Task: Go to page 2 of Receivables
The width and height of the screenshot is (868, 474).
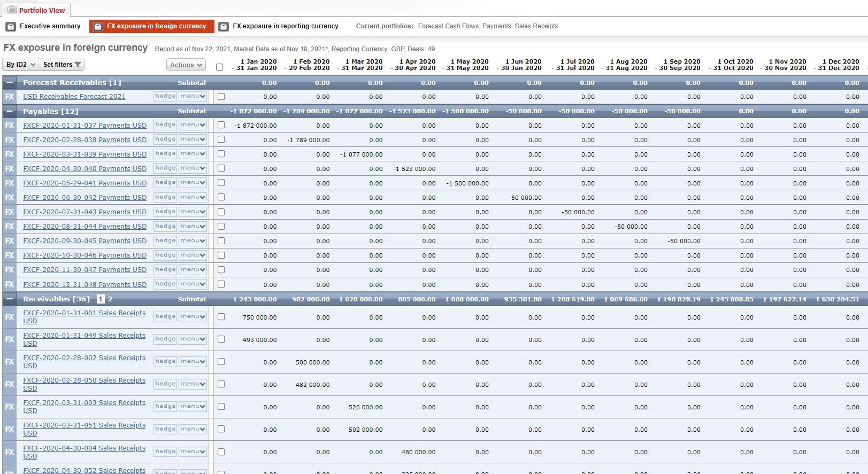Action: pyautogui.click(x=110, y=299)
